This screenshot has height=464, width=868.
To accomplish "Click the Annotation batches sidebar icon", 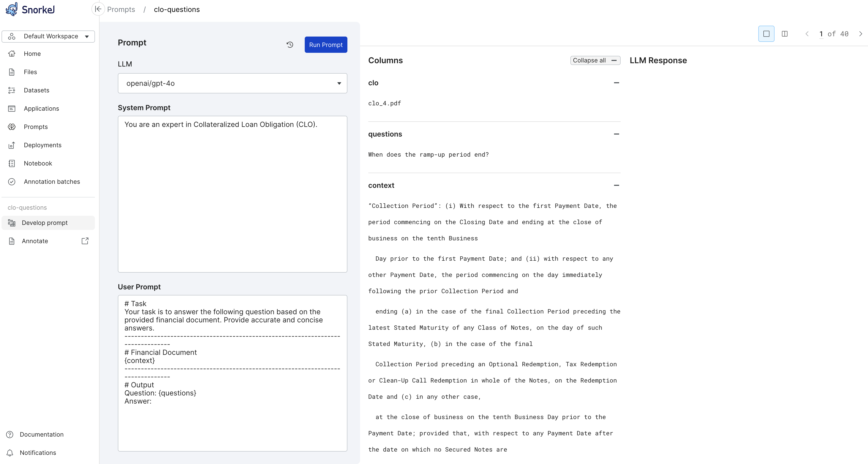I will point(11,181).
